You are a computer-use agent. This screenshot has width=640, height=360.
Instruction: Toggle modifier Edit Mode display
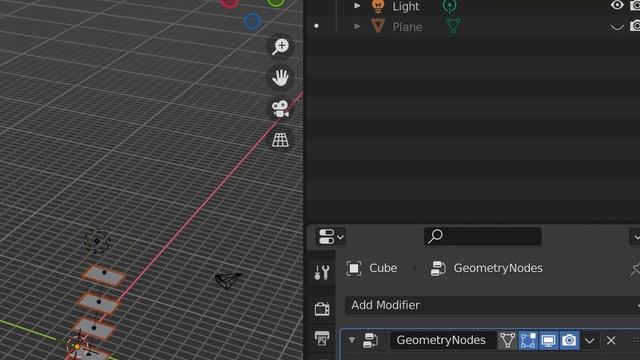[x=528, y=340]
